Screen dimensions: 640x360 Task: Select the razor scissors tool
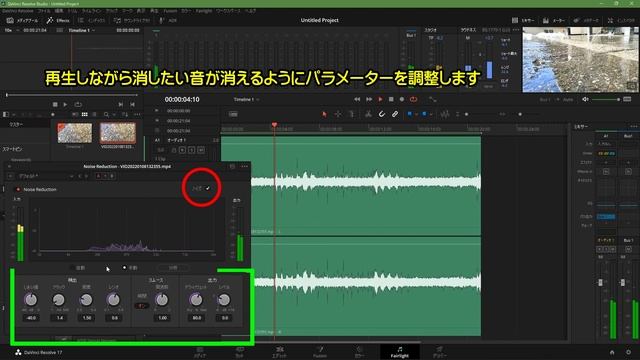pyautogui.click(x=368, y=114)
